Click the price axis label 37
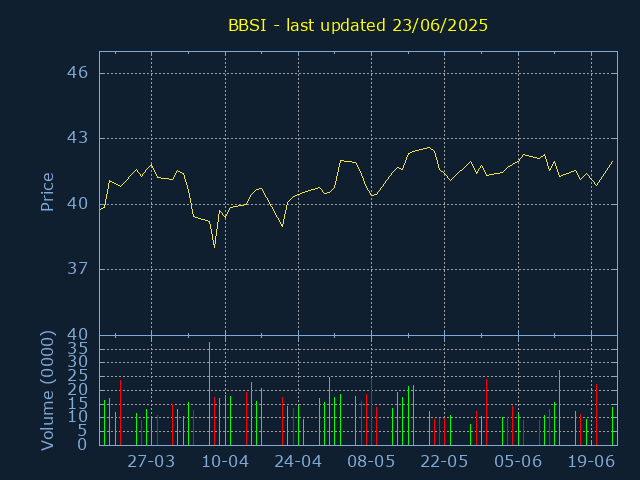This screenshot has height=480, width=640. (77, 269)
